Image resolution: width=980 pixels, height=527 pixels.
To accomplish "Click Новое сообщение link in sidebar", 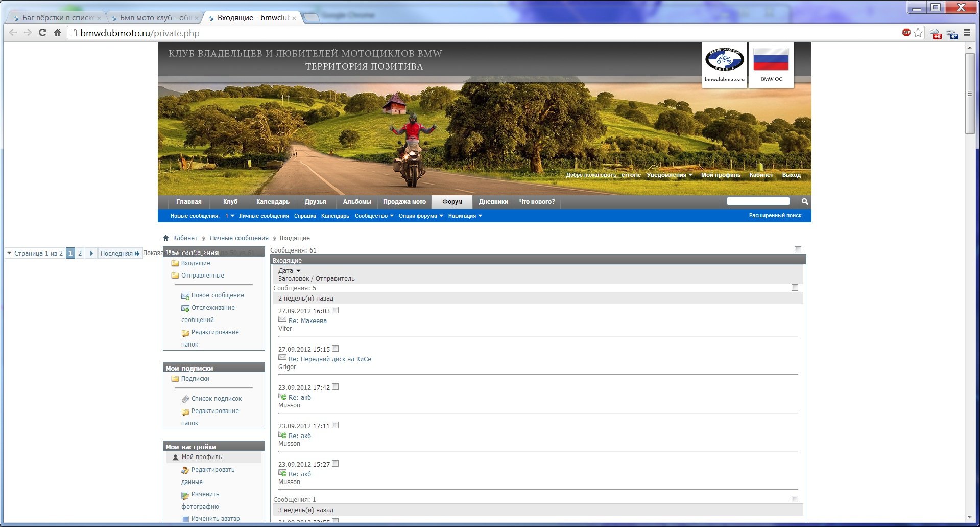I will click(218, 295).
